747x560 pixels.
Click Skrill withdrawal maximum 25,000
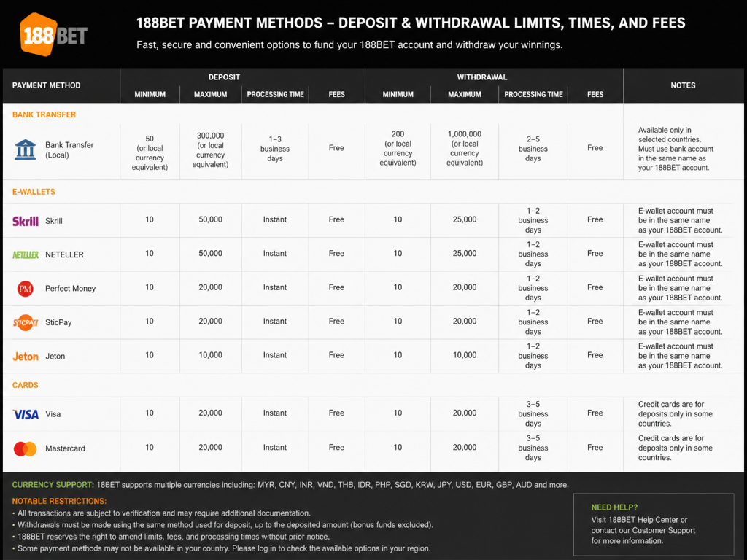point(465,219)
